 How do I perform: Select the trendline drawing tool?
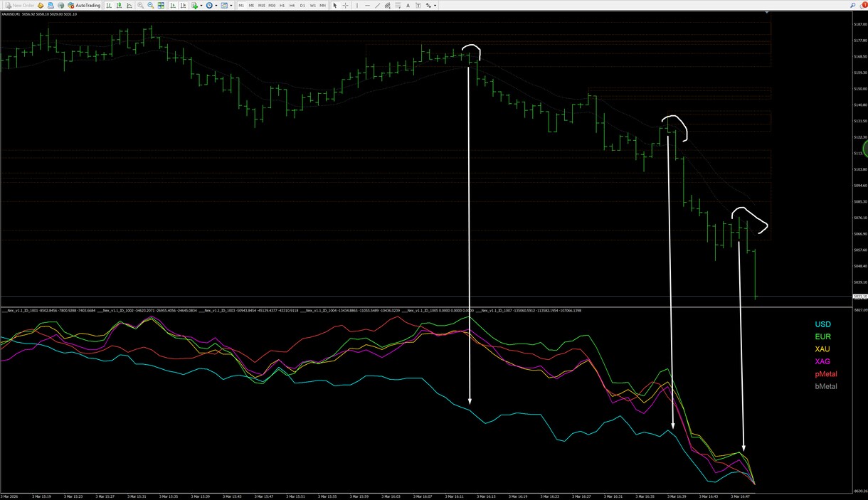(378, 5)
